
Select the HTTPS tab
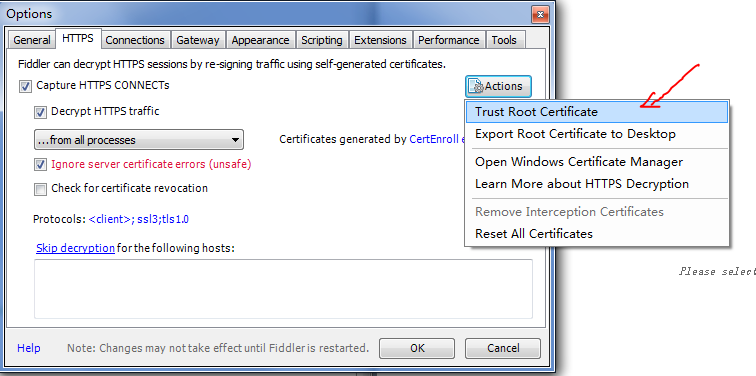point(78,38)
